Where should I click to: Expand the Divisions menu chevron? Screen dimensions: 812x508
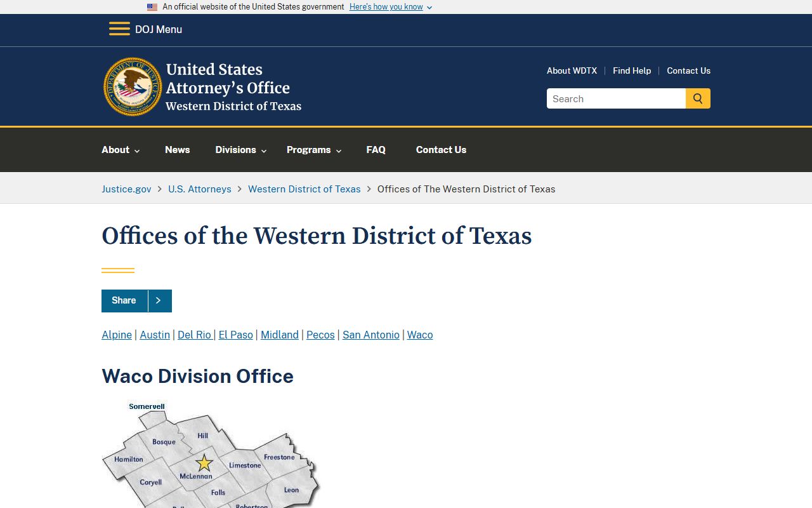pos(264,150)
